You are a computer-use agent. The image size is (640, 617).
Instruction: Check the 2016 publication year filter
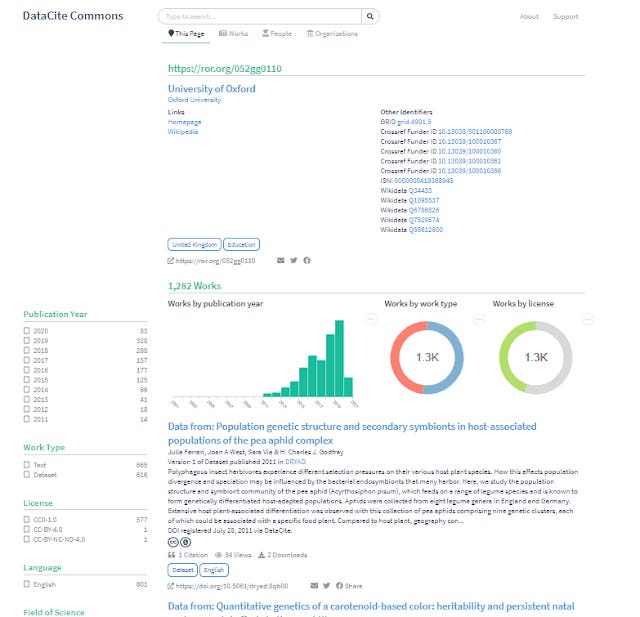point(27,370)
